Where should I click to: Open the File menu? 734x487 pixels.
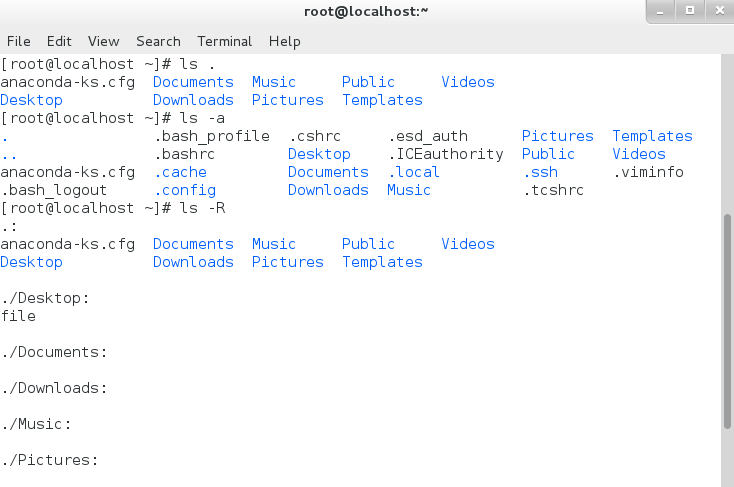(x=19, y=42)
